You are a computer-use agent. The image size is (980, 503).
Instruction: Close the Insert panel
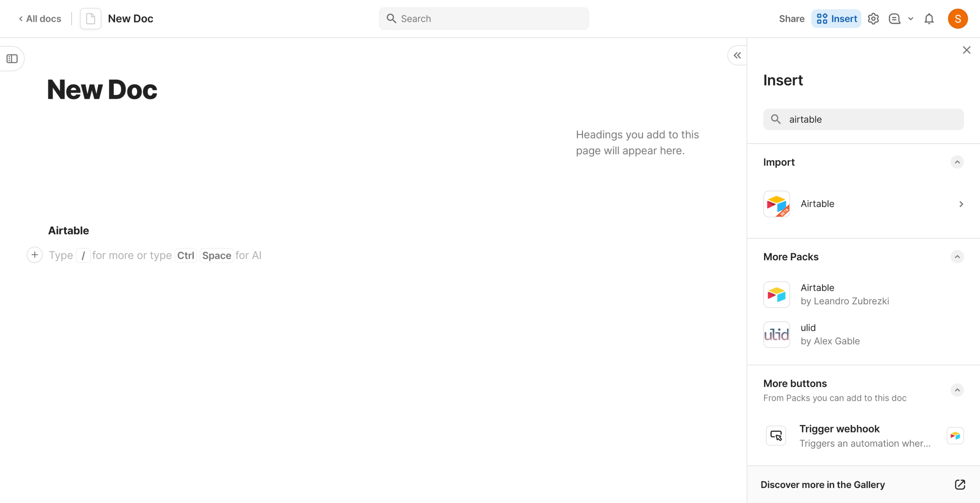966,50
